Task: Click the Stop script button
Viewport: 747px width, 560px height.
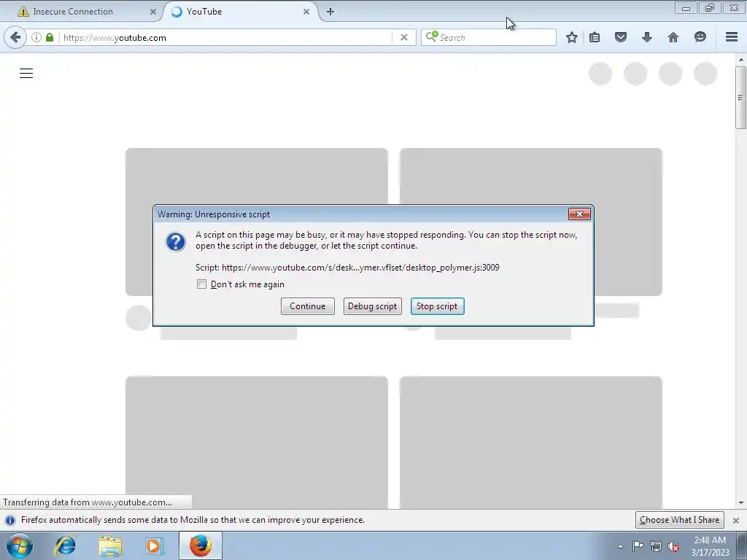Action: click(x=438, y=306)
